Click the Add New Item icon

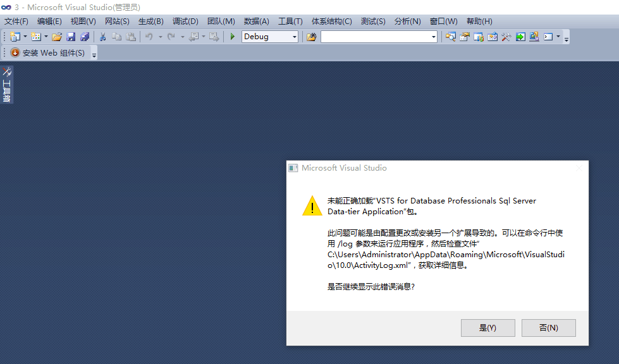coord(36,37)
